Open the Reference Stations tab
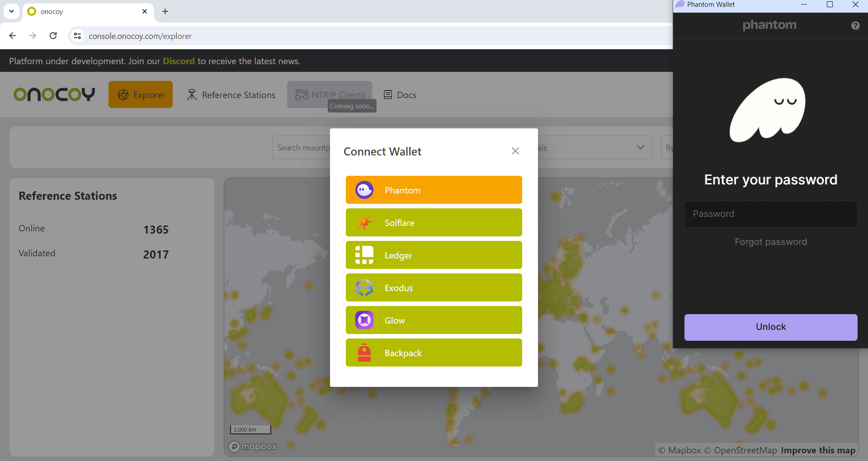This screenshot has height=461, width=868. click(x=231, y=95)
